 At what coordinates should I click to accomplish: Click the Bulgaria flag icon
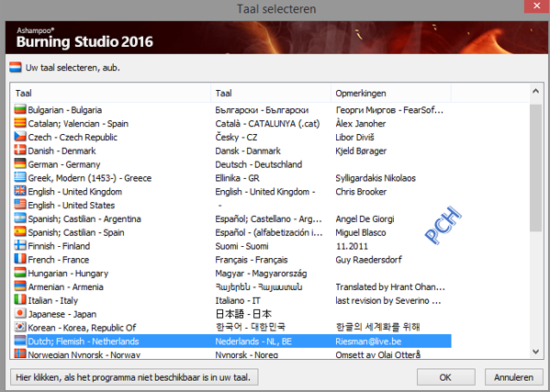point(20,109)
